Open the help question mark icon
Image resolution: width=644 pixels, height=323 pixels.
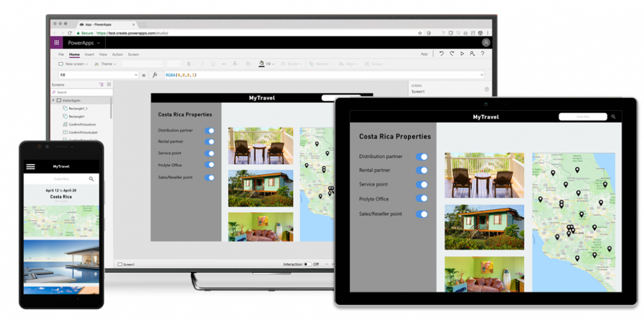pyautogui.click(x=482, y=54)
